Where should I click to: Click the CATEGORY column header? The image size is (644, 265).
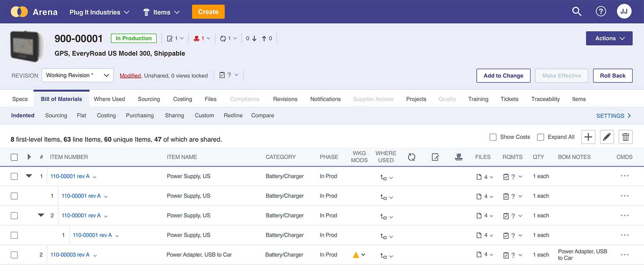click(x=281, y=157)
